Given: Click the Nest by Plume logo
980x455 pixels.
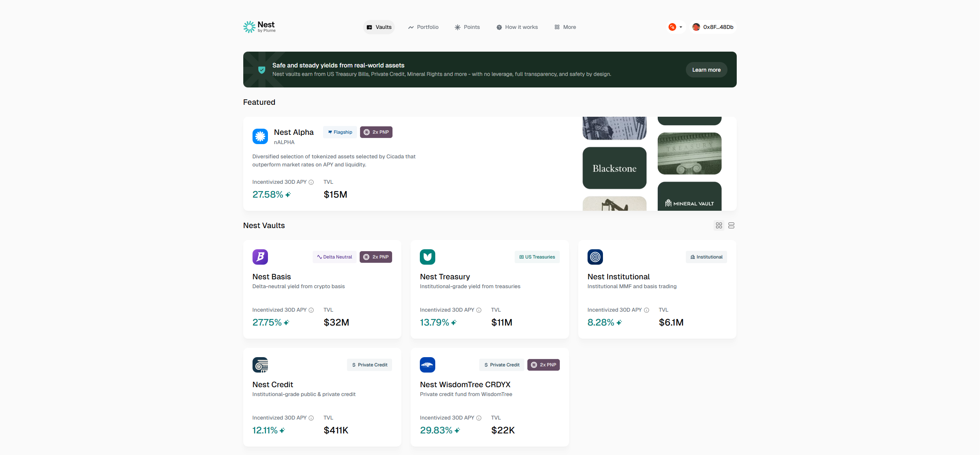Looking at the screenshot, I should 259,27.
